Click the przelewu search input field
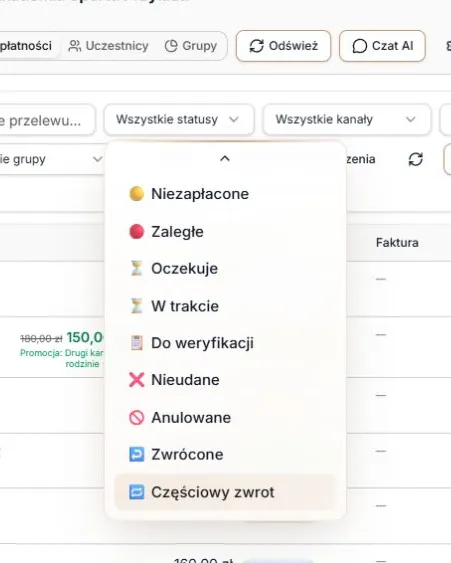Viewport: 451px width, 563px height. tap(47, 120)
